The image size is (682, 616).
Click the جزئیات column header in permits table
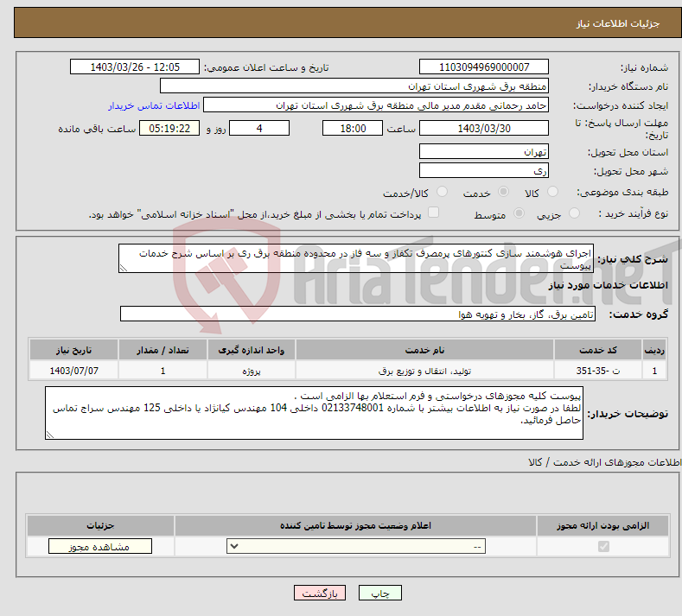[x=100, y=525]
